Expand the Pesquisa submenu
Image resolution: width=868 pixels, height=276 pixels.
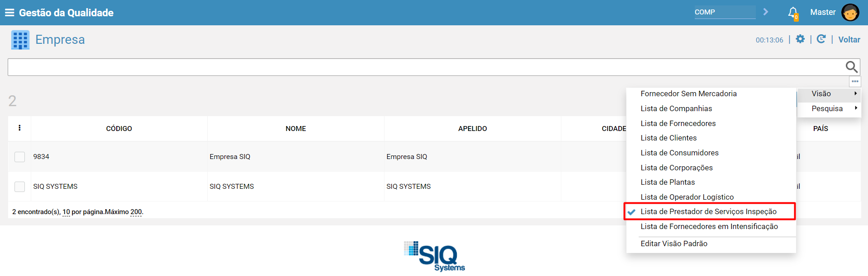[x=829, y=108]
